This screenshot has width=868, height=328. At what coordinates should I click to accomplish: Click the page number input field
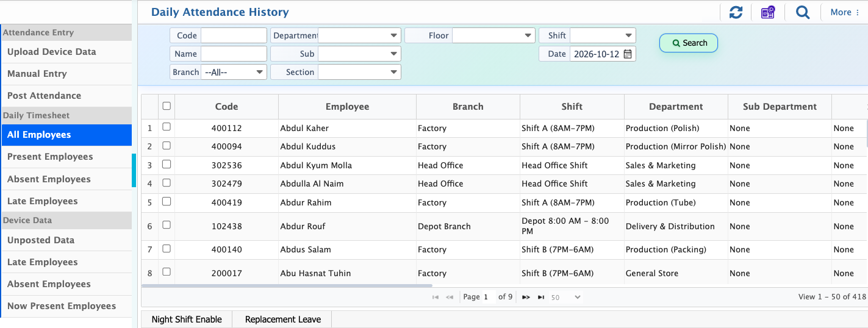tap(487, 298)
